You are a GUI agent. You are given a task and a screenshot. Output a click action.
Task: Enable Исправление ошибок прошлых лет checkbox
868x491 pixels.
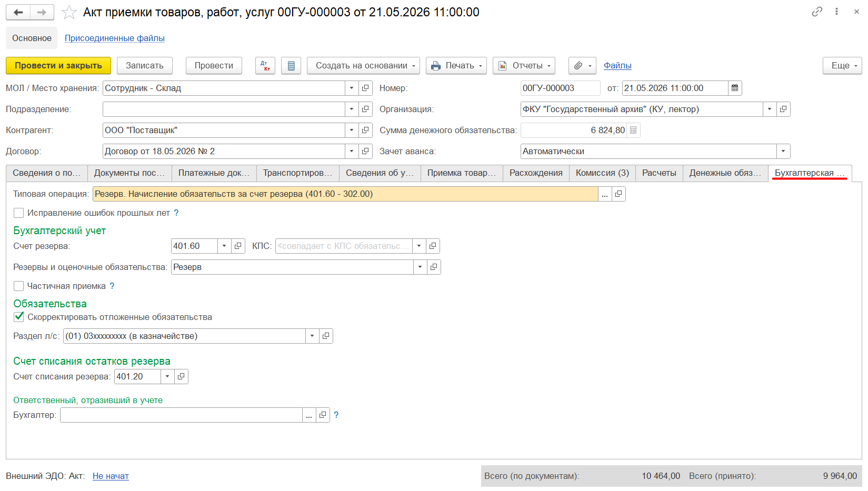click(19, 213)
